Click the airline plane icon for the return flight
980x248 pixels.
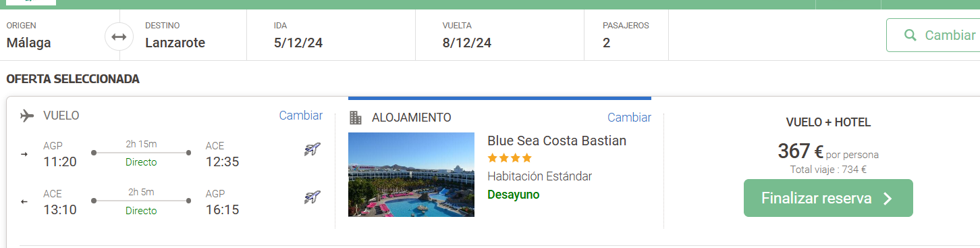312,197
